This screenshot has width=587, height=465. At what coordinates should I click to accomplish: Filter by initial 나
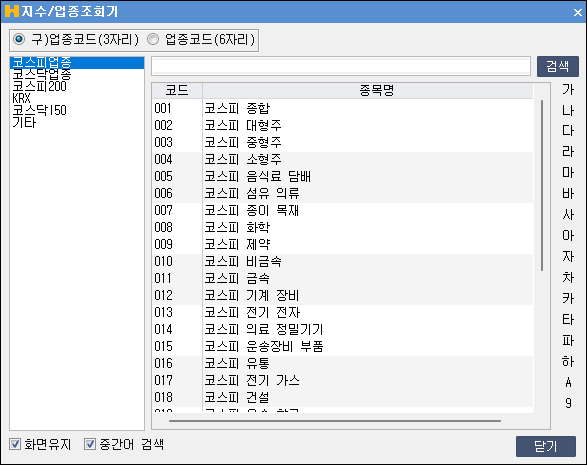(568, 110)
